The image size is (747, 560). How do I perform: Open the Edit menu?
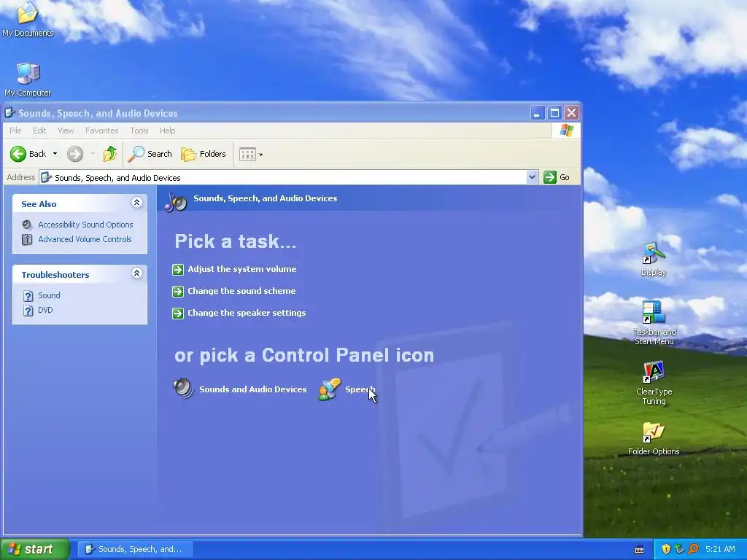(39, 131)
